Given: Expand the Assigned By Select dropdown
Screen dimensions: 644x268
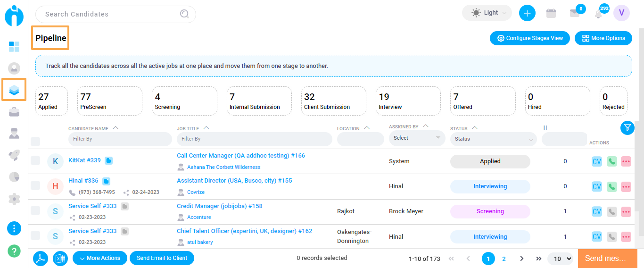Looking at the screenshot, I should (417, 138).
